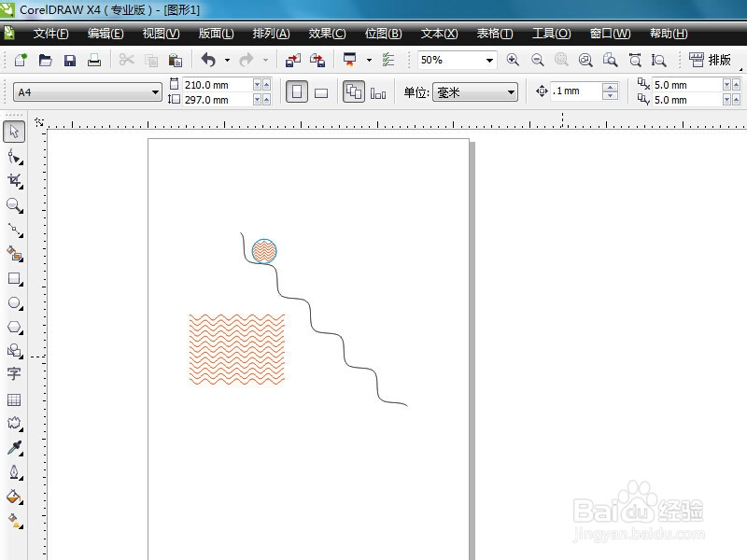This screenshot has height=560, width=747.
Task: Select the Text tool
Action: pyautogui.click(x=14, y=374)
